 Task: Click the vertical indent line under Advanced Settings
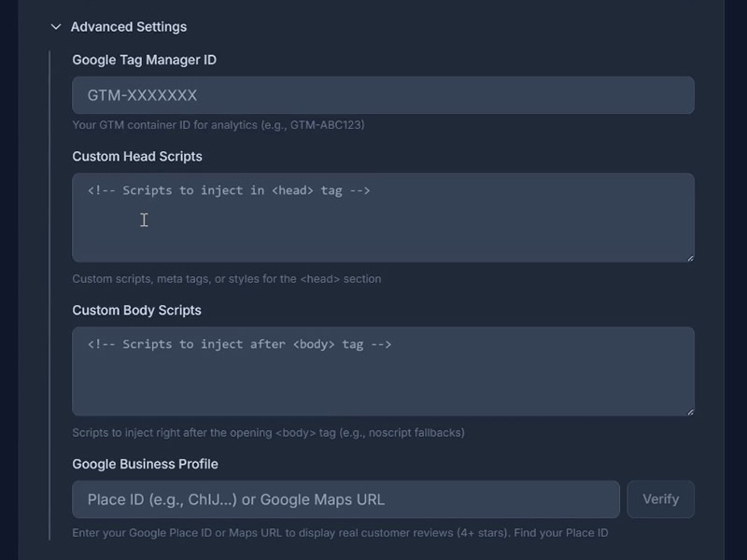49,299
